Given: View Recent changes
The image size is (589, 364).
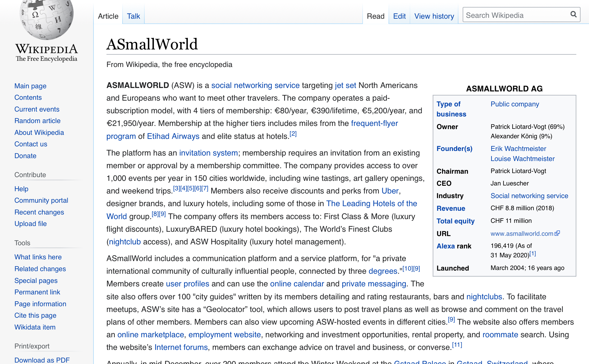Looking at the screenshot, I should [x=39, y=212].
